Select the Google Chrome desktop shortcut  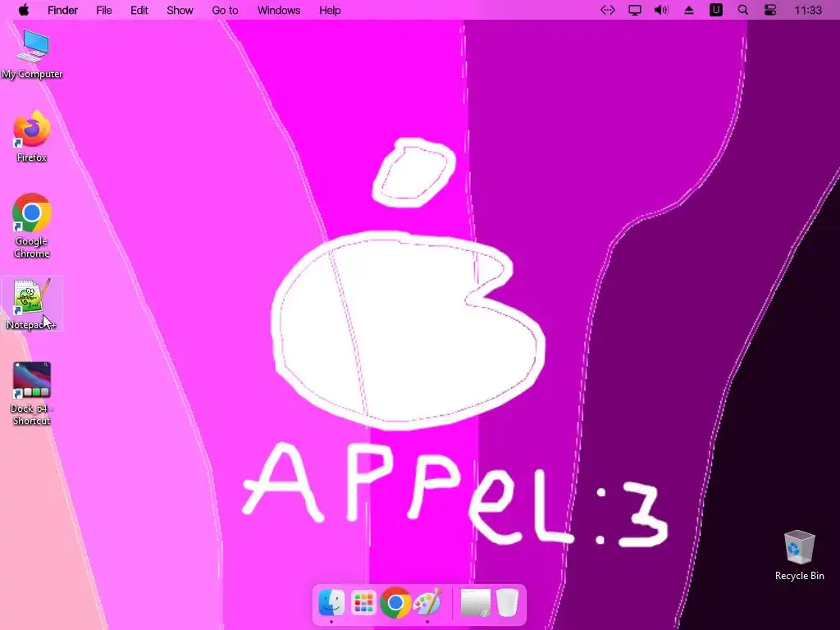tap(32, 226)
